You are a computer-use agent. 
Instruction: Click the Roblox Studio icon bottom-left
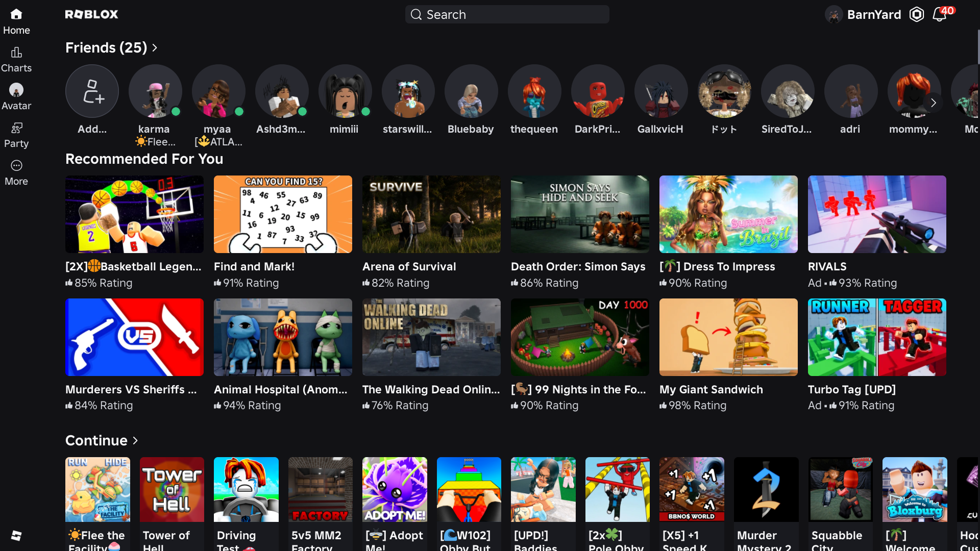click(x=16, y=535)
